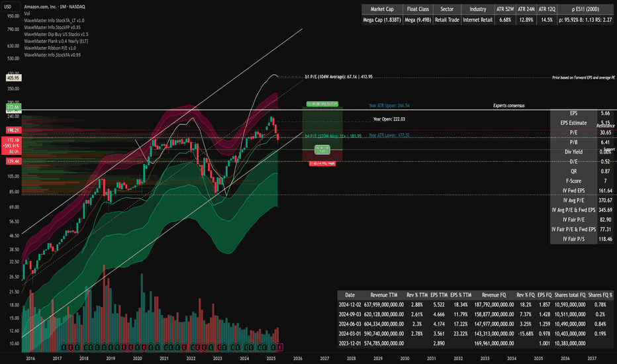The width and height of the screenshot is (617, 364).
Task: Click the 14.5% ATR 12Q value
Action: click(547, 20)
